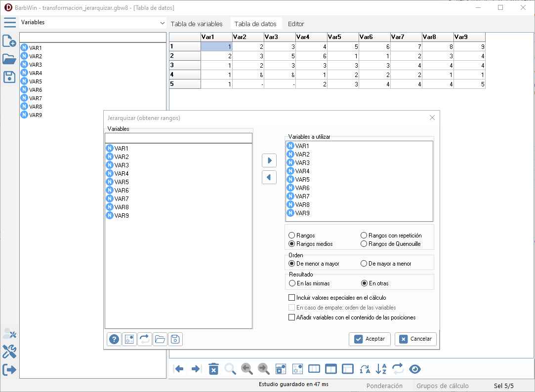The width and height of the screenshot is (535, 392).
Task: Click the help question mark icon in dialog
Action: coord(114,339)
